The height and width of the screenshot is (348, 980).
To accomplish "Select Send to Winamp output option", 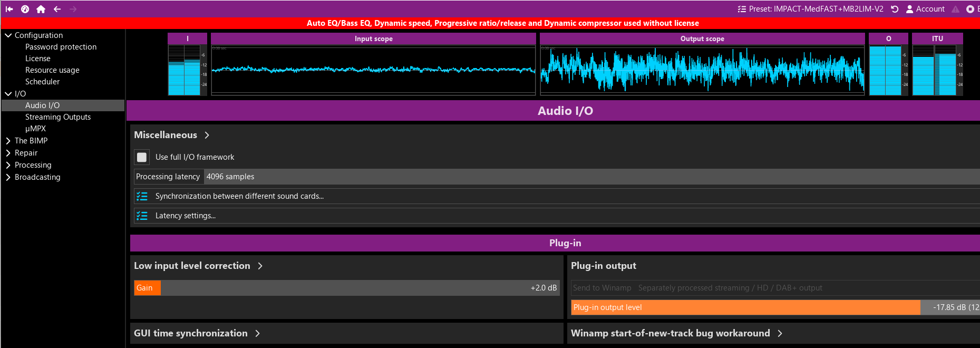I will pos(602,288).
